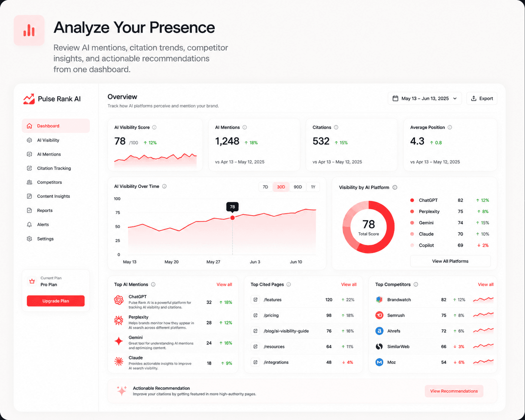Click the sparkle icon in Actionable Recommendation

(x=122, y=390)
